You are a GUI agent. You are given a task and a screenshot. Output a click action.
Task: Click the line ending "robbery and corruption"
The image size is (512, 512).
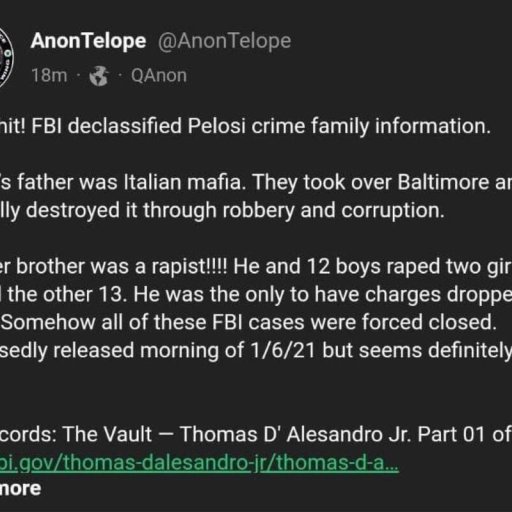pos(222,211)
